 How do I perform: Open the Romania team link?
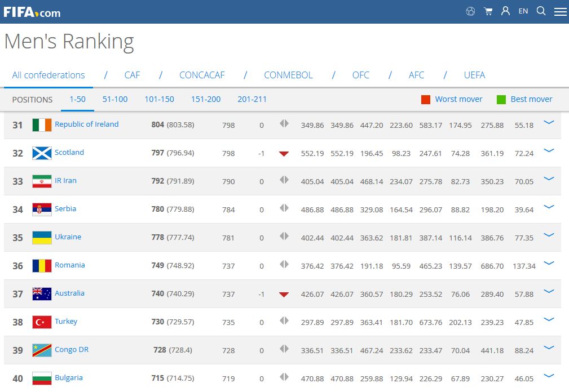70,265
